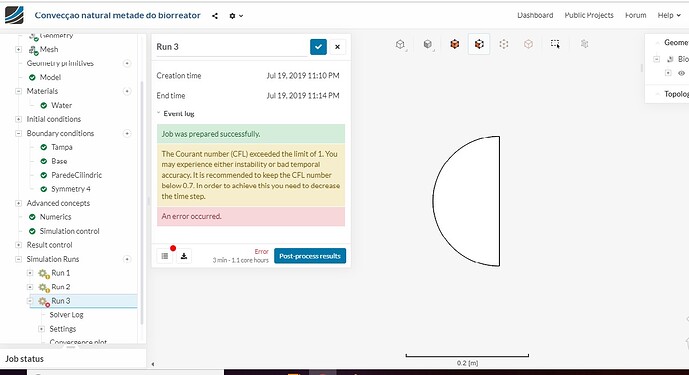This screenshot has height=375, width=689.
Task: Go to Public Projects
Action: click(x=589, y=15)
